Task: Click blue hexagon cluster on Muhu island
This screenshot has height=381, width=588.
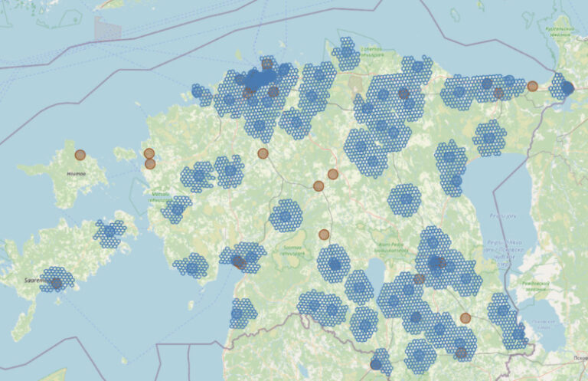Action: coord(109,232)
